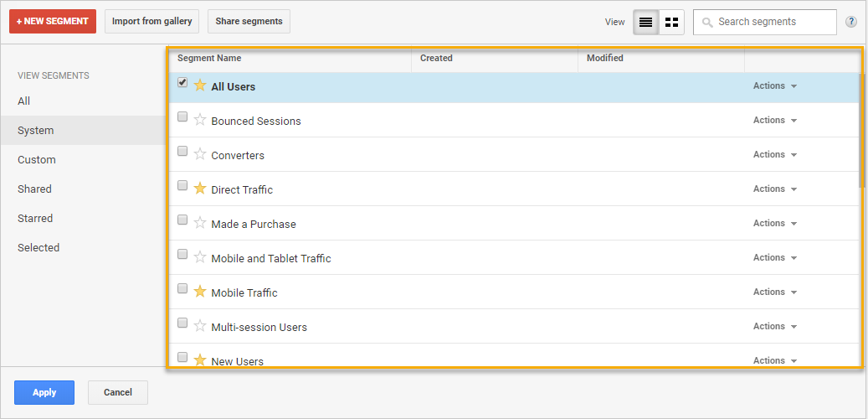Viewport: 868px width, 419px height.
Task: Click the New Segment button
Action: [x=53, y=21]
